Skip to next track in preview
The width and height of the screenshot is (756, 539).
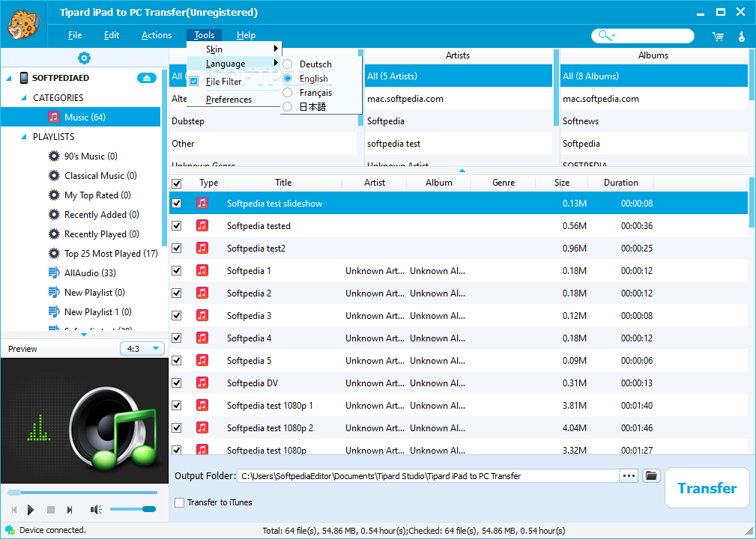[x=70, y=510]
